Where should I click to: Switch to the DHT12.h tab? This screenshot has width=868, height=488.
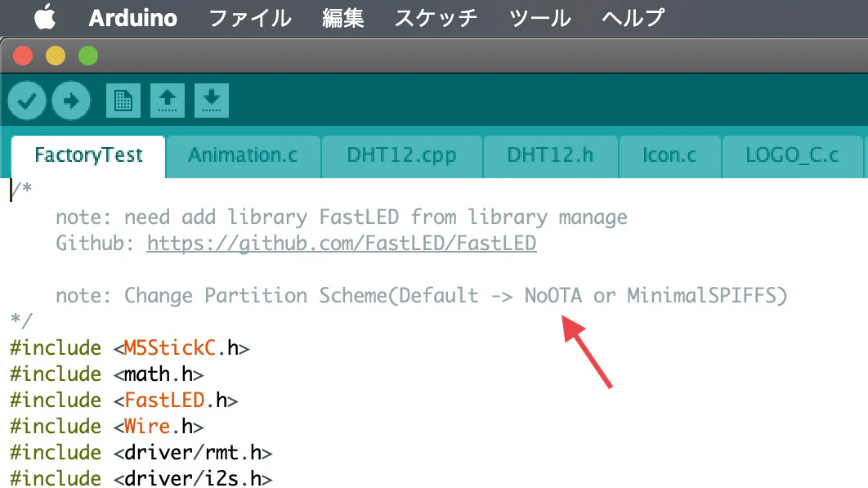[x=550, y=155]
